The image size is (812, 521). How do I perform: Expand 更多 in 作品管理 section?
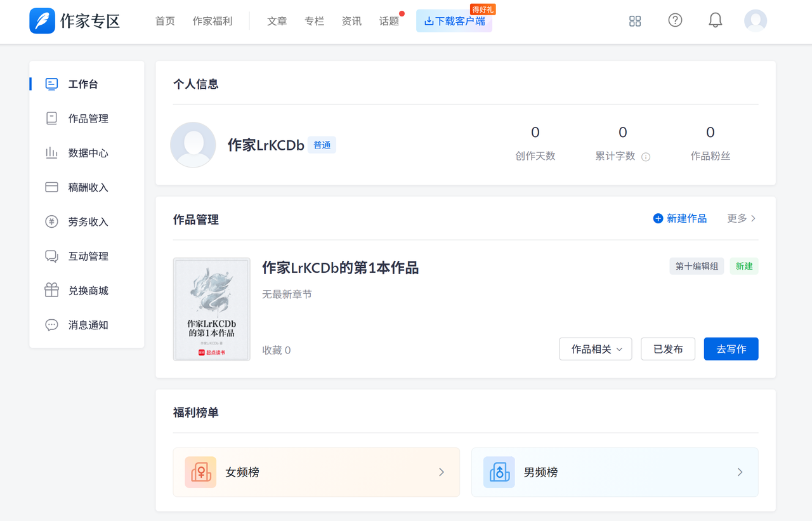click(x=741, y=218)
